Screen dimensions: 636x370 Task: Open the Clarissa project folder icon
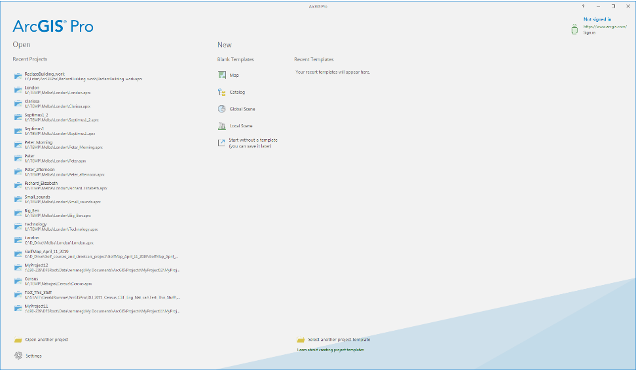(18, 103)
